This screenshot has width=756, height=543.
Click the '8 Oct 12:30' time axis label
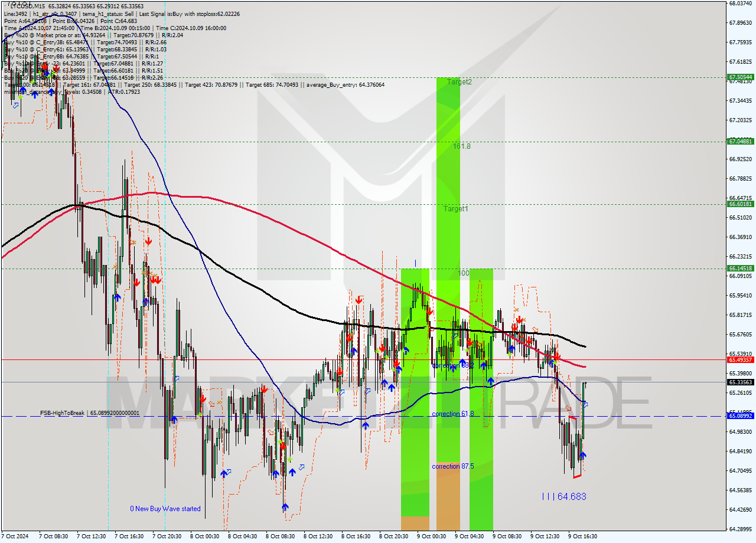(x=318, y=537)
